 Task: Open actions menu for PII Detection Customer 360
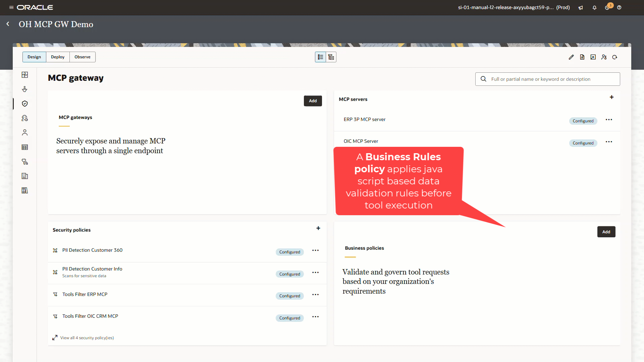[316, 250]
